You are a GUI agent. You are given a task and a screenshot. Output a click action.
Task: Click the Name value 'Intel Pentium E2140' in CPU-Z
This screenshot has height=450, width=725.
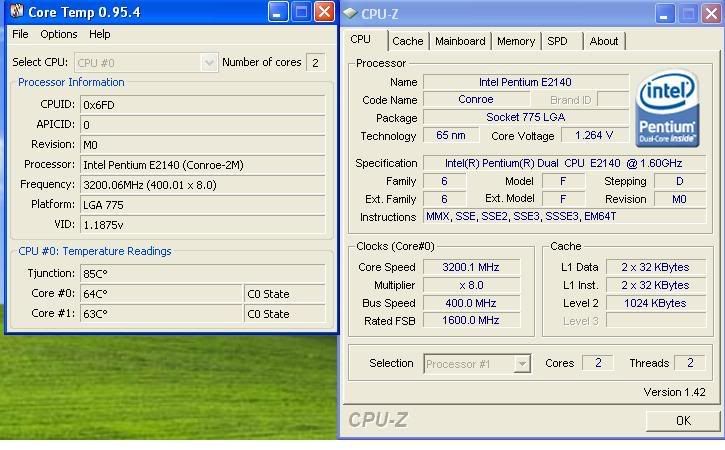[526, 82]
